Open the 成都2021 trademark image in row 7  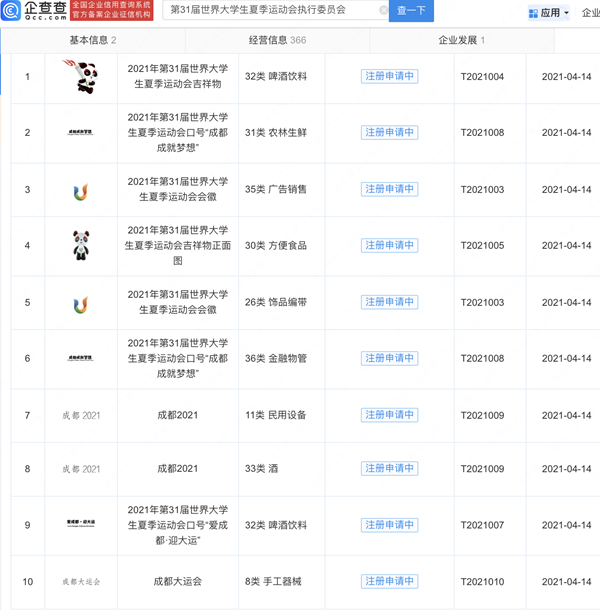click(80, 415)
